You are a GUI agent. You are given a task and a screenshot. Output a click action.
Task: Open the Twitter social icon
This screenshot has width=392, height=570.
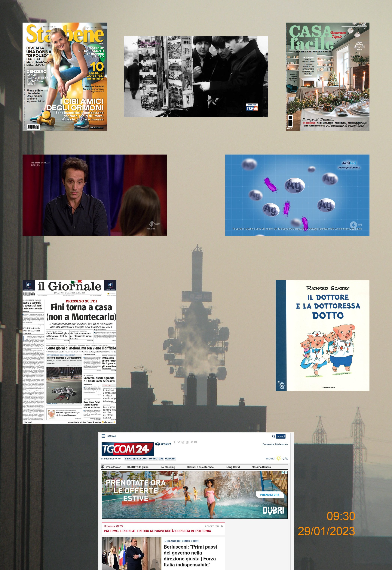179,442
